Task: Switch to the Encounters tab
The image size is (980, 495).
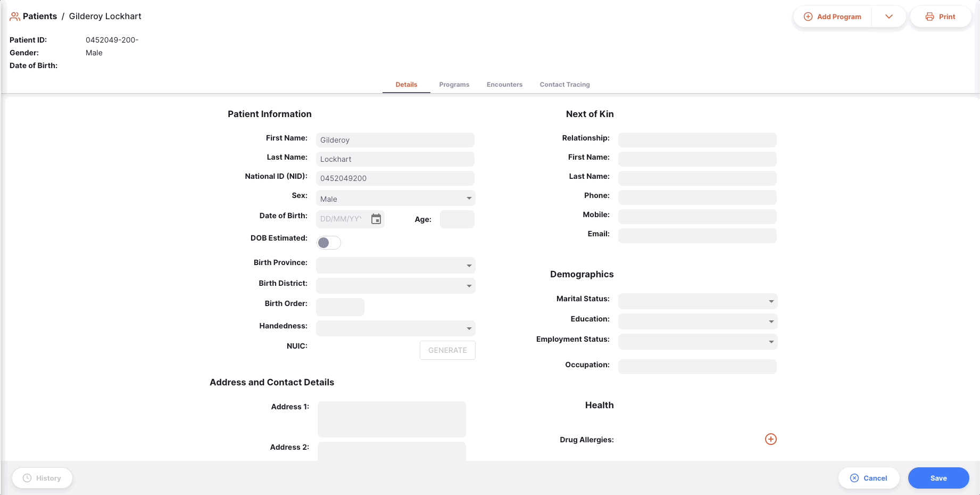Action: (x=504, y=85)
